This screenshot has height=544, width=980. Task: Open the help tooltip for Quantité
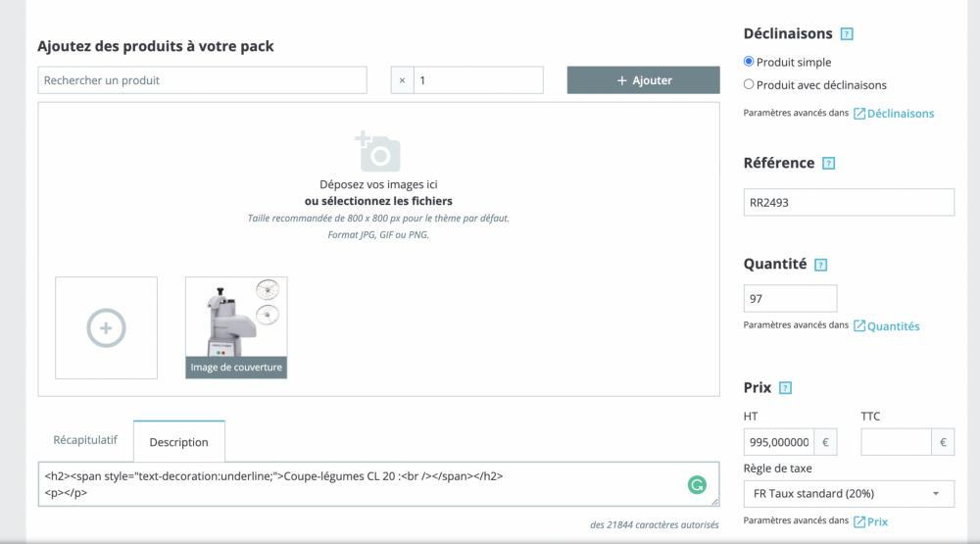click(821, 265)
